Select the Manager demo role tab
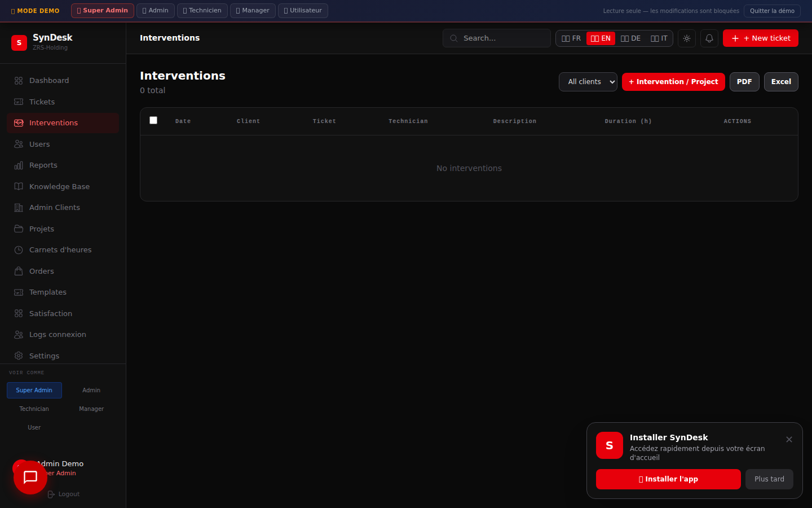Image resolution: width=812 pixels, height=508 pixels. (253, 11)
